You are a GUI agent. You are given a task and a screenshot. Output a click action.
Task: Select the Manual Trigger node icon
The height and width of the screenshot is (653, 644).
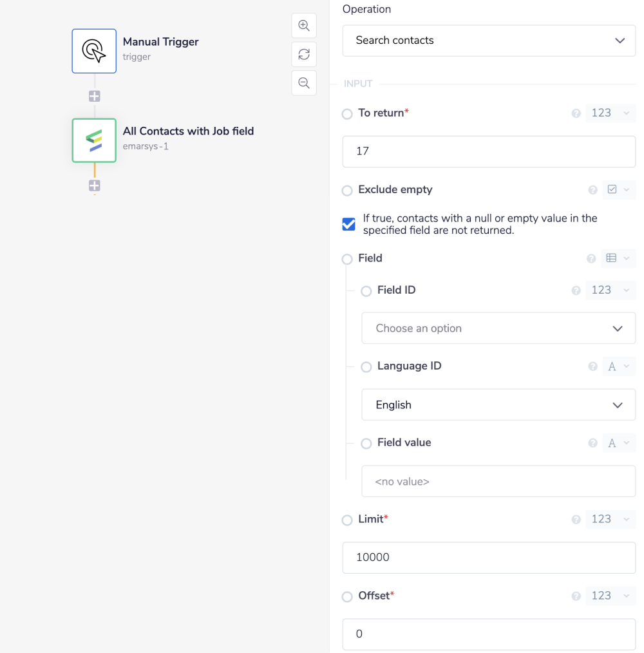[x=94, y=51]
